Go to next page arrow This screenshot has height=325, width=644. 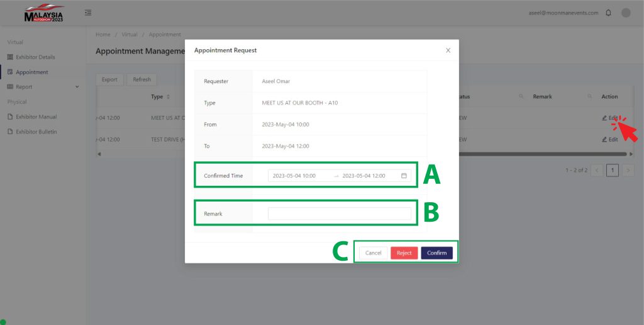pos(628,170)
